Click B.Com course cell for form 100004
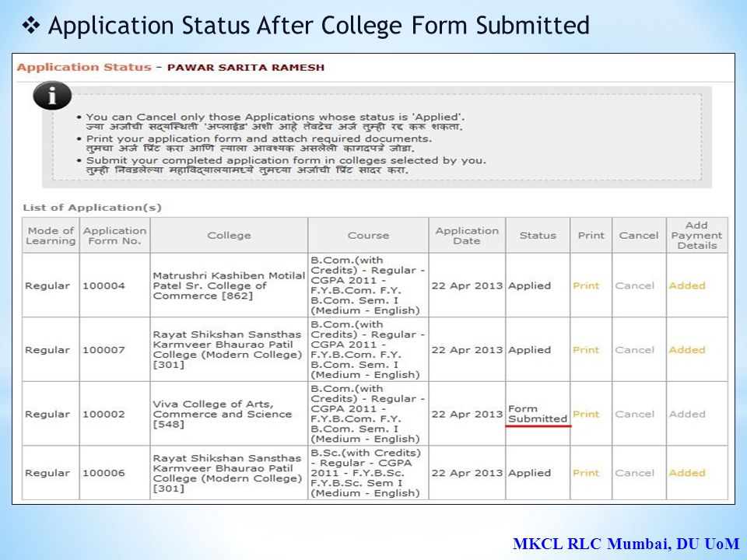Image resolution: width=747 pixels, height=560 pixels. tap(368, 285)
